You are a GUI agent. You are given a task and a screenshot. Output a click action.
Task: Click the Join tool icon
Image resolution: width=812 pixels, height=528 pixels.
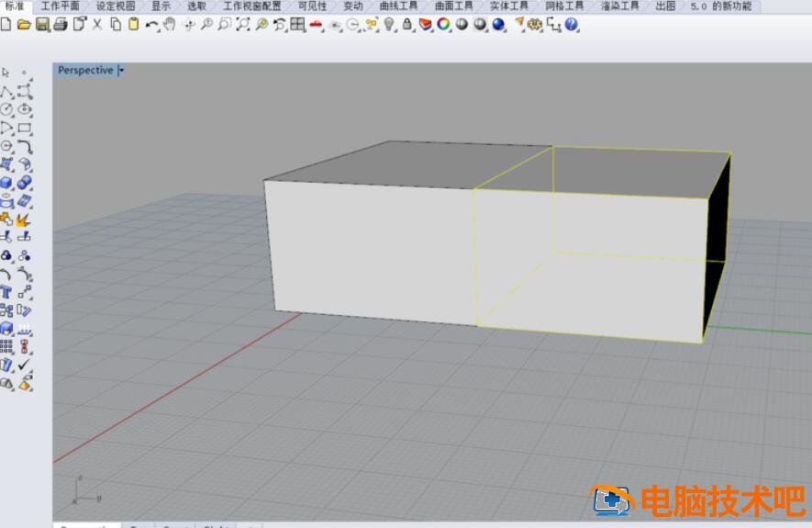click(x=6, y=219)
